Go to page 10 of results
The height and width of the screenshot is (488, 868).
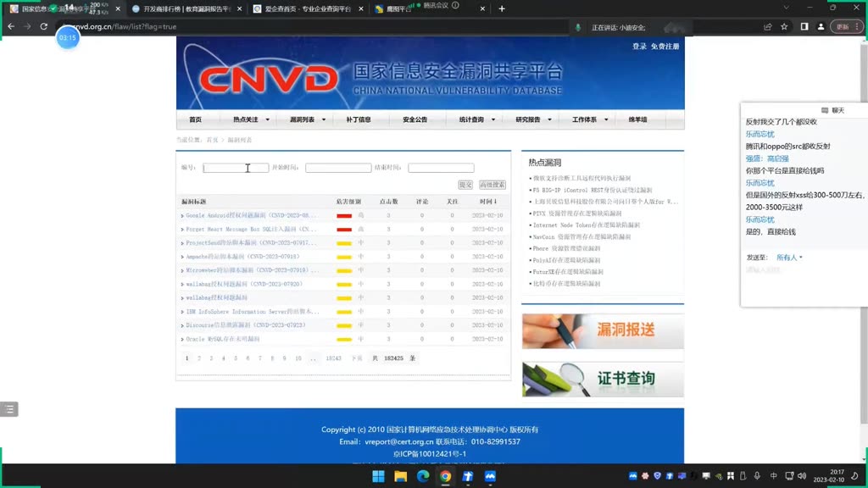pos(298,358)
